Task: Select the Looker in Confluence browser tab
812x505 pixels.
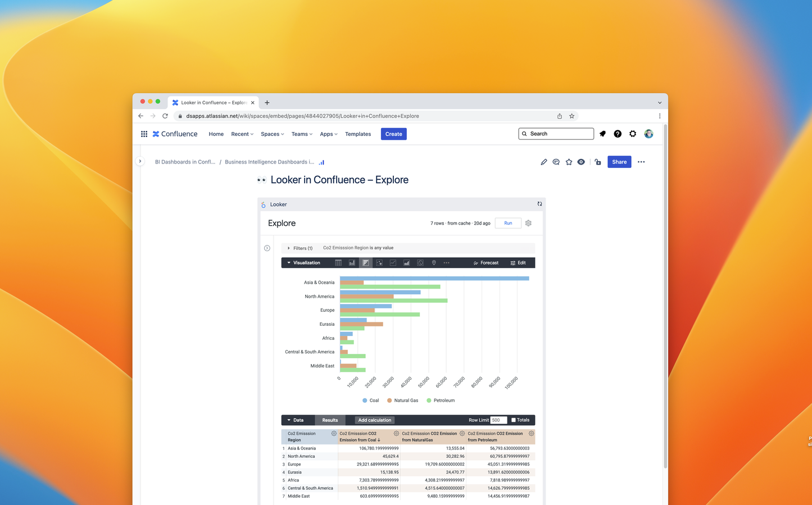Action: pos(212,103)
